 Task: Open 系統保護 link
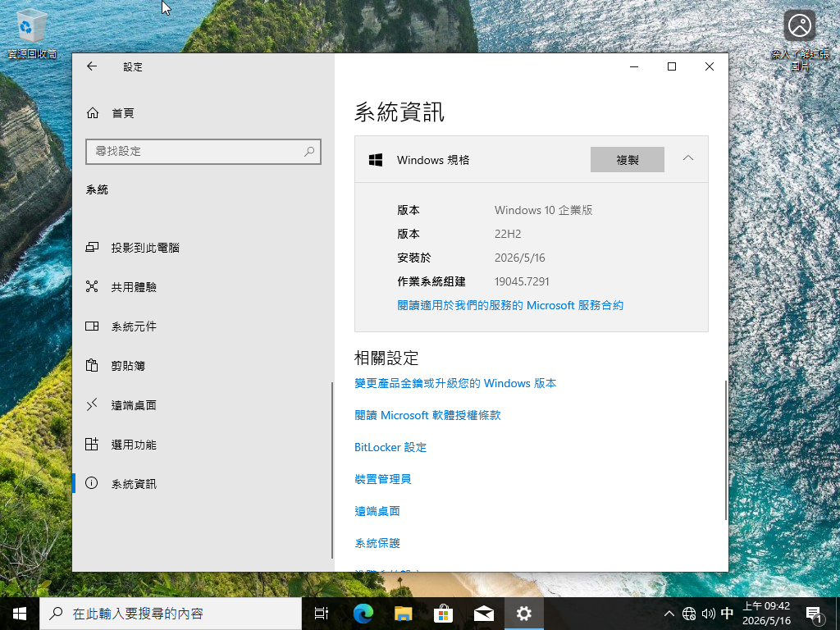click(377, 543)
